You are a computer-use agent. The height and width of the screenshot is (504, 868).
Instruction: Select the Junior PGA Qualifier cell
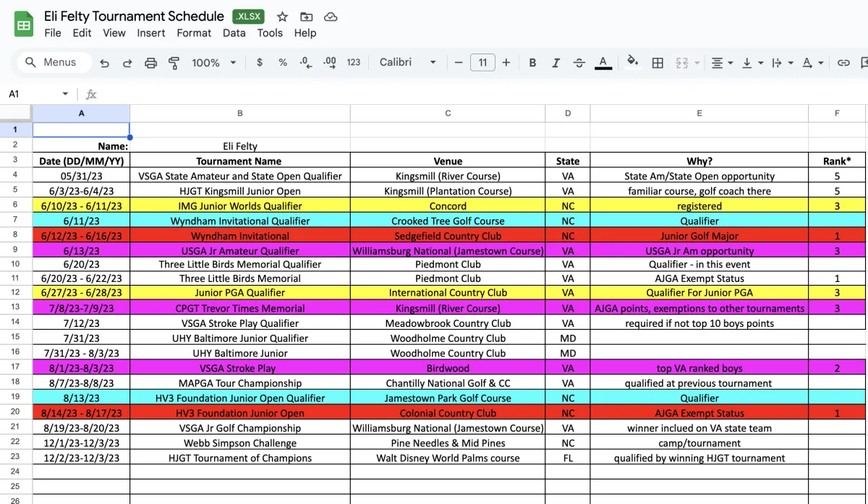click(x=240, y=293)
